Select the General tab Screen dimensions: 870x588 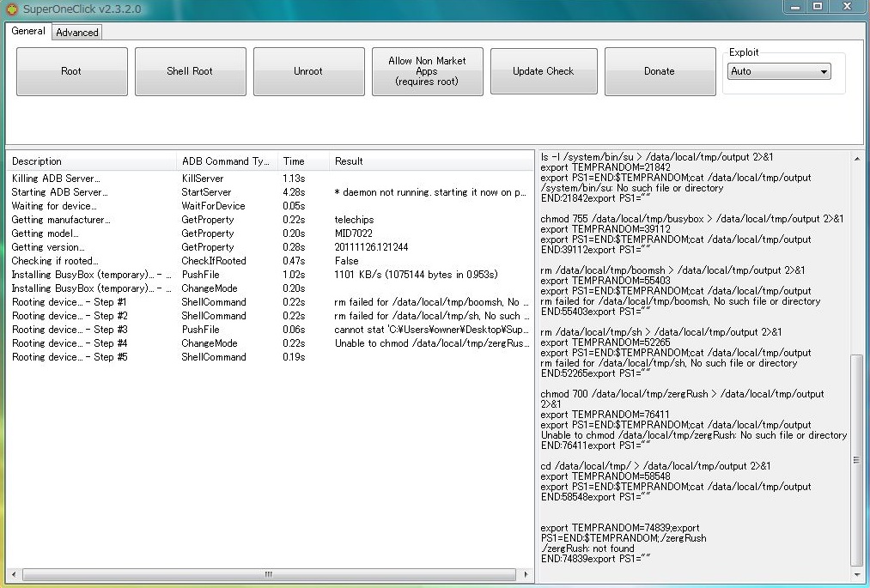(28, 32)
